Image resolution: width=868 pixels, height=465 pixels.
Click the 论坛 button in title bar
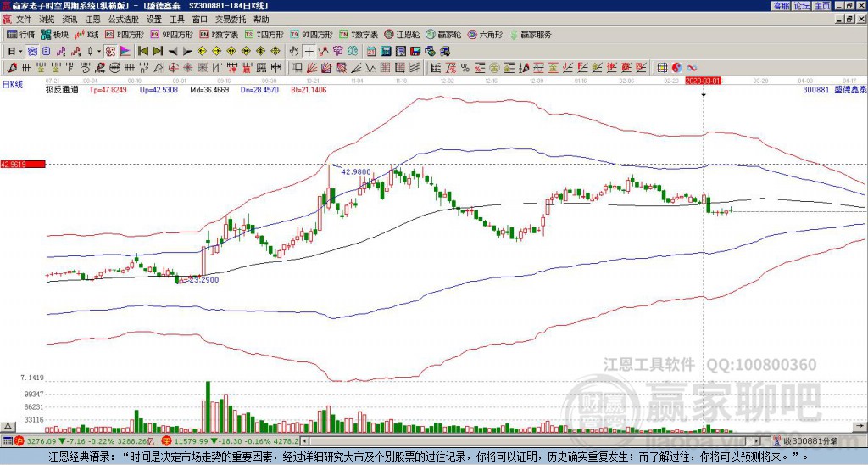point(802,5)
